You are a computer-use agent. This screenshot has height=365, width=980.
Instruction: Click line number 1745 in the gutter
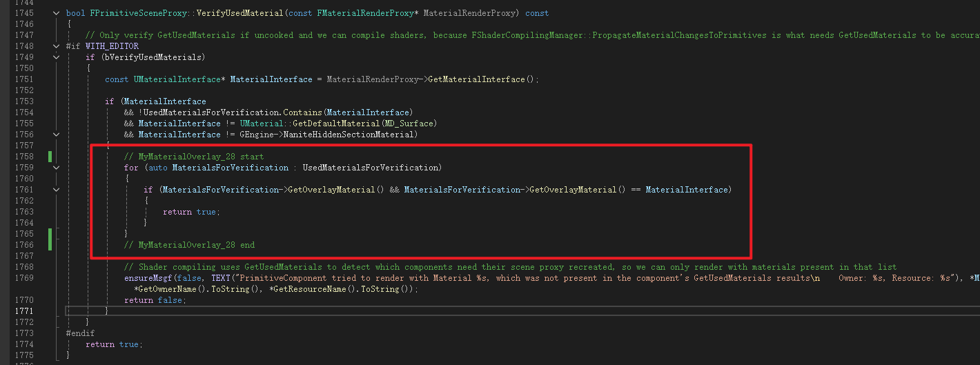(23, 13)
